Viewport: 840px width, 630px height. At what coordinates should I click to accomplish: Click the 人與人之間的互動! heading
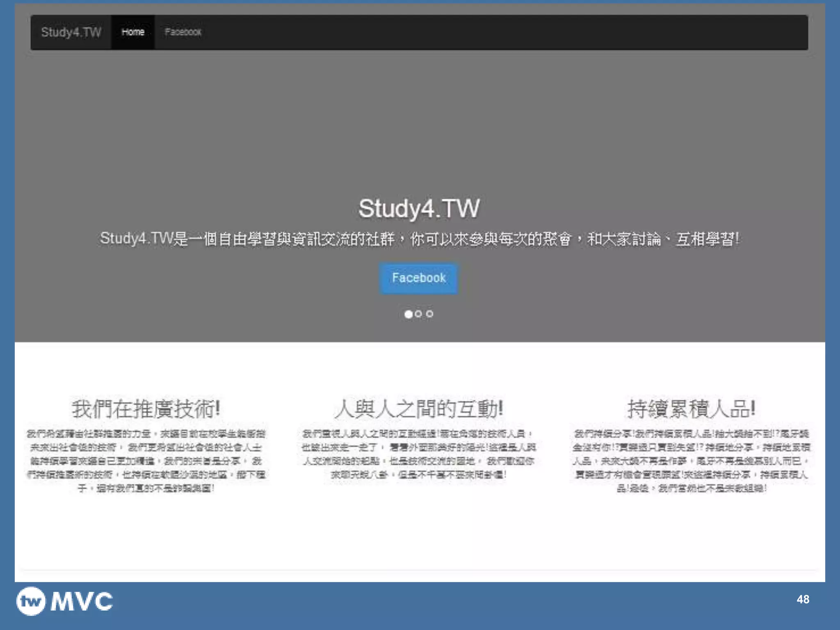click(418, 409)
